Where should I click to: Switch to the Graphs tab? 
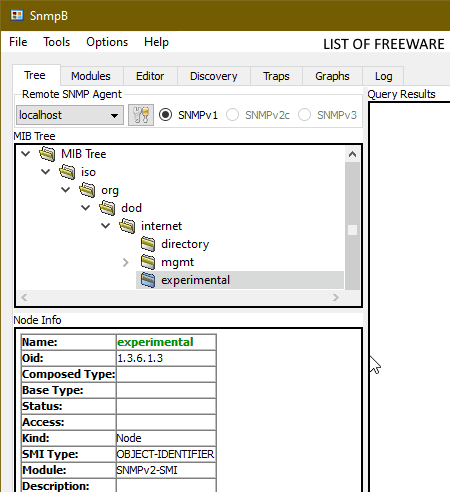[332, 76]
